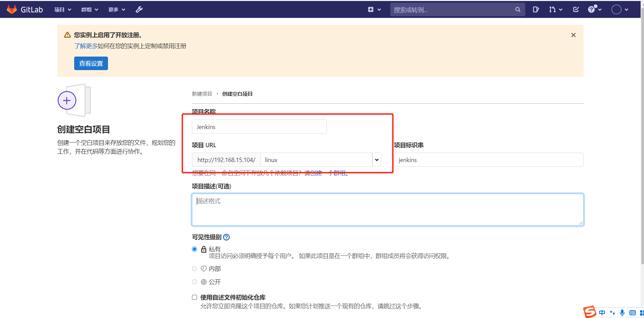Open the 项目 menu in navbar
644x318 pixels.
click(x=63, y=9)
